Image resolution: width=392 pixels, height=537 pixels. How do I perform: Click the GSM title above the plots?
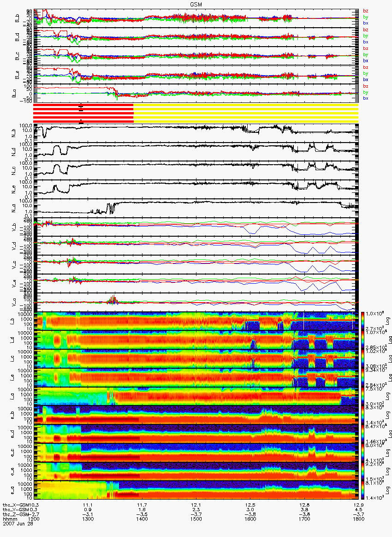196,4
